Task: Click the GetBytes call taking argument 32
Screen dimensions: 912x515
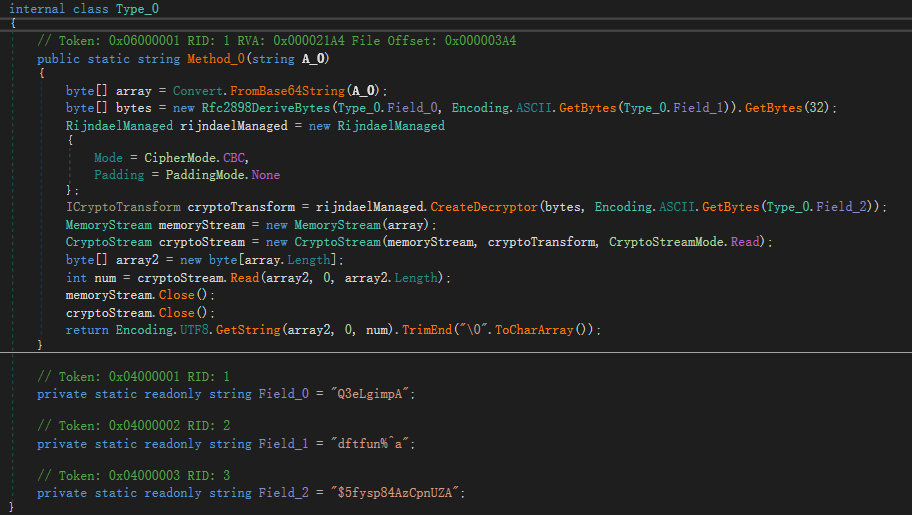Action: pyautogui.click(x=774, y=108)
